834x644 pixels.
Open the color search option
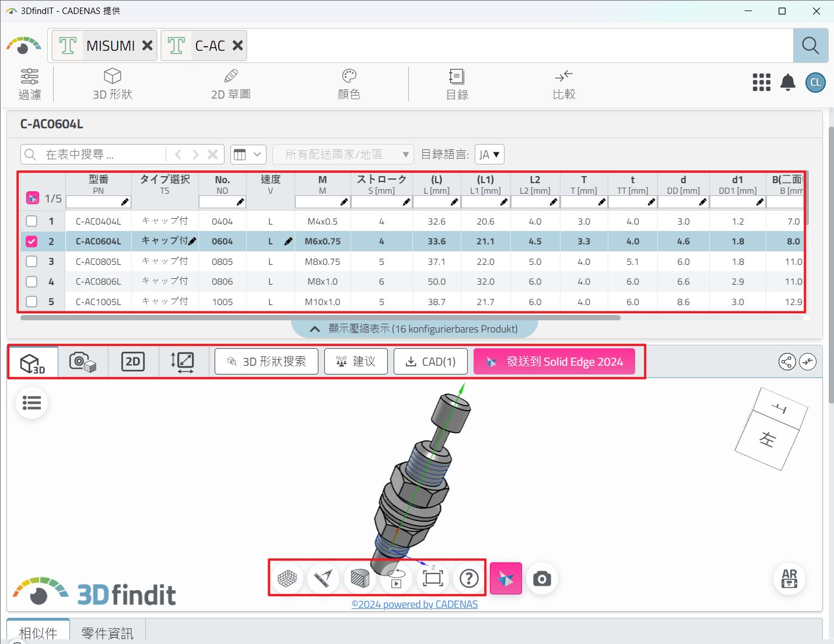[x=349, y=84]
